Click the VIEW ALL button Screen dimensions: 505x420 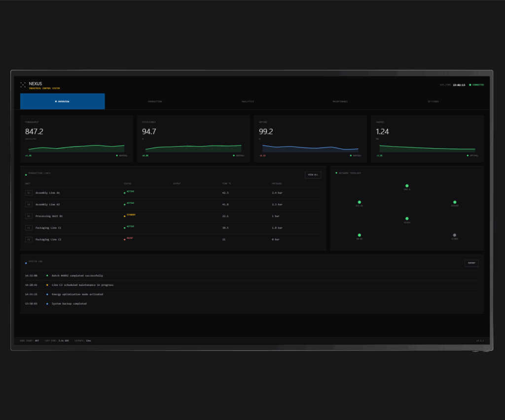(x=313, y=175)
